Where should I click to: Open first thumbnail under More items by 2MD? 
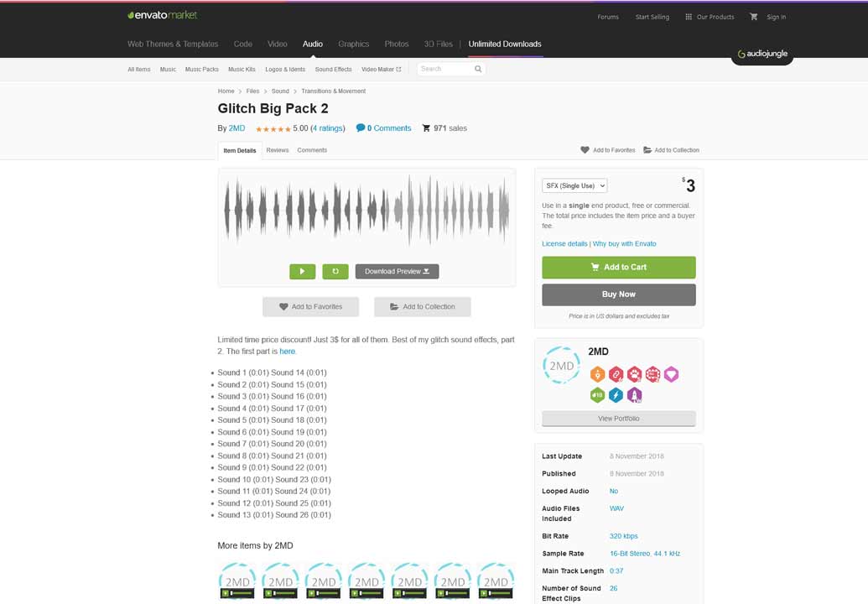click(237, 581)
